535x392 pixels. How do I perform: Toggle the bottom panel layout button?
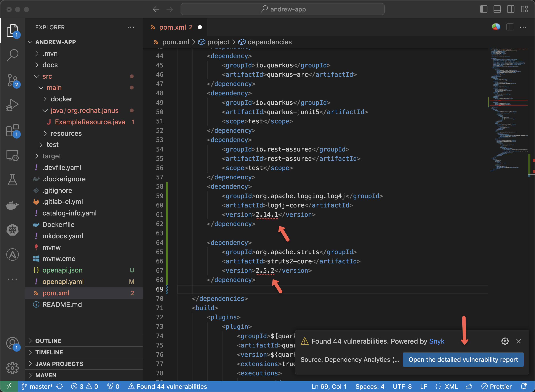[x=497, y=9]
